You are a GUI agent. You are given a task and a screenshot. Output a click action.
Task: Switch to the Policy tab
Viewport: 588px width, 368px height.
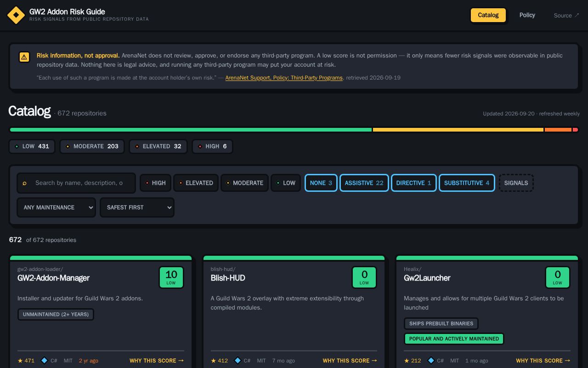(x=527, y=15)
